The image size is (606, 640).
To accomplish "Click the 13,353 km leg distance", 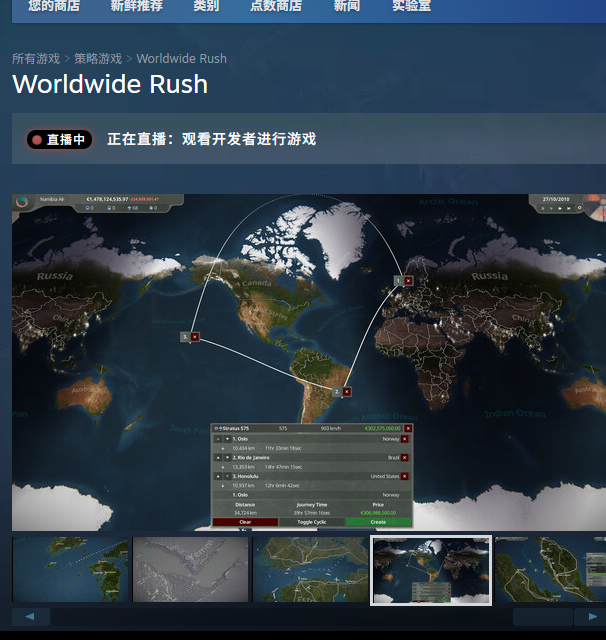I will [x=243, y=467].
